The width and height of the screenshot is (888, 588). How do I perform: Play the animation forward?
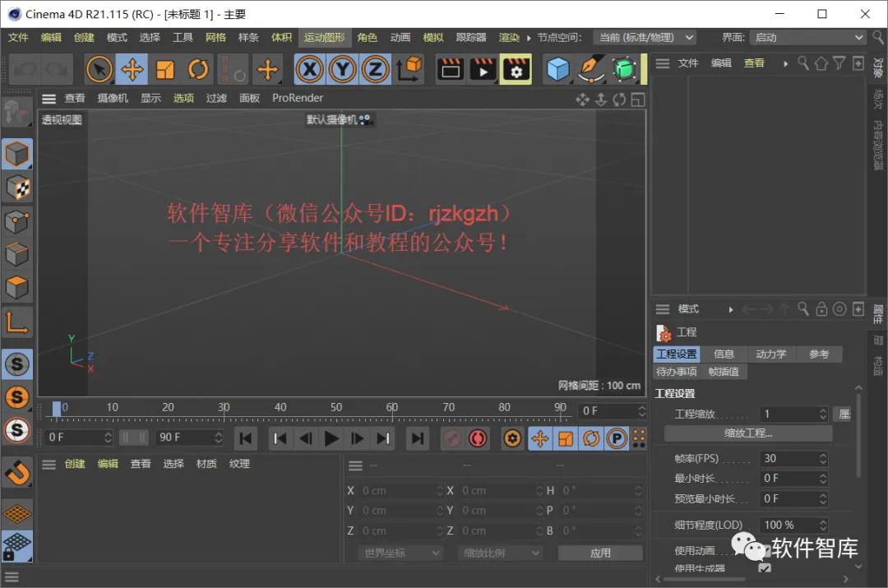click(x=331, y=438)
